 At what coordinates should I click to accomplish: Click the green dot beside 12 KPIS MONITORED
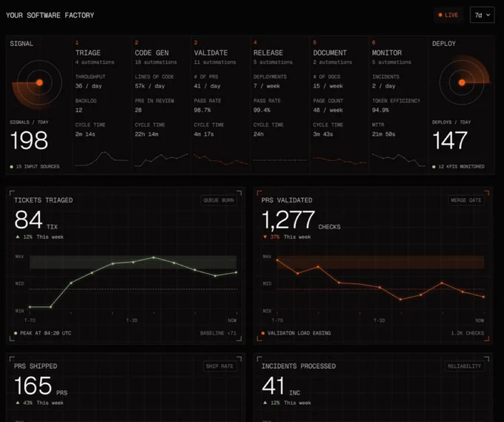[434, 167]
